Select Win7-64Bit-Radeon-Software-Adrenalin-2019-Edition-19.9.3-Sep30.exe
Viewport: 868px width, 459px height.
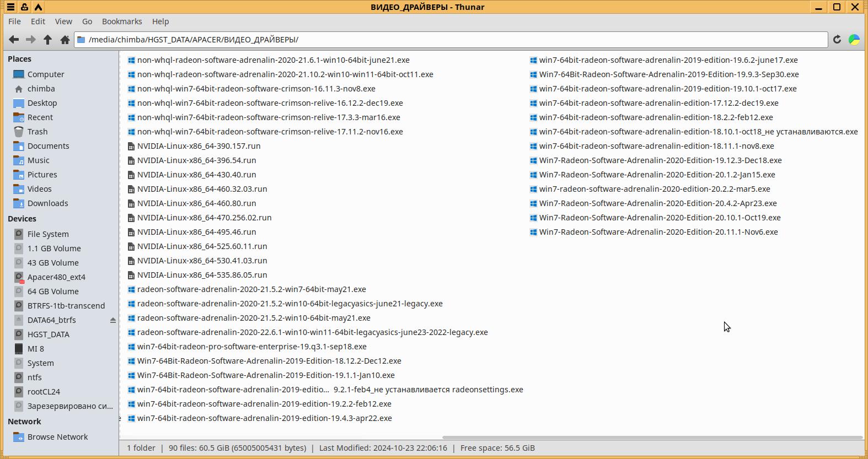(669, 74)
